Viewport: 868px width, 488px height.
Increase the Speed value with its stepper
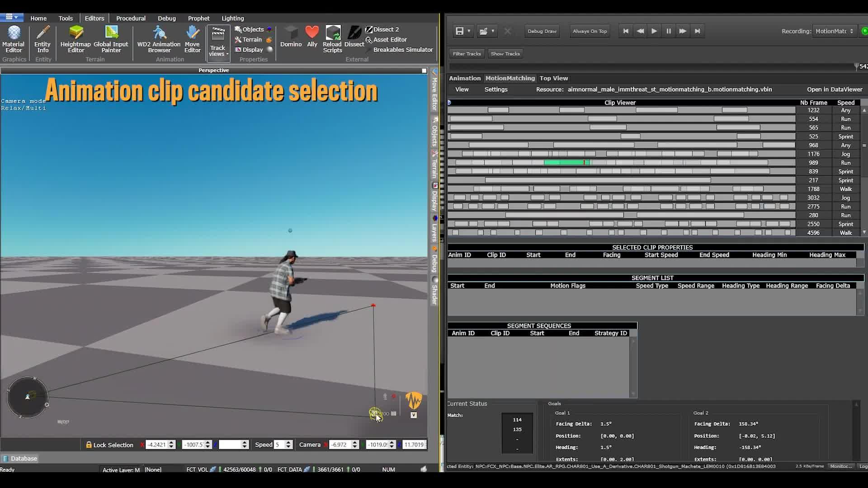[288, 442]
